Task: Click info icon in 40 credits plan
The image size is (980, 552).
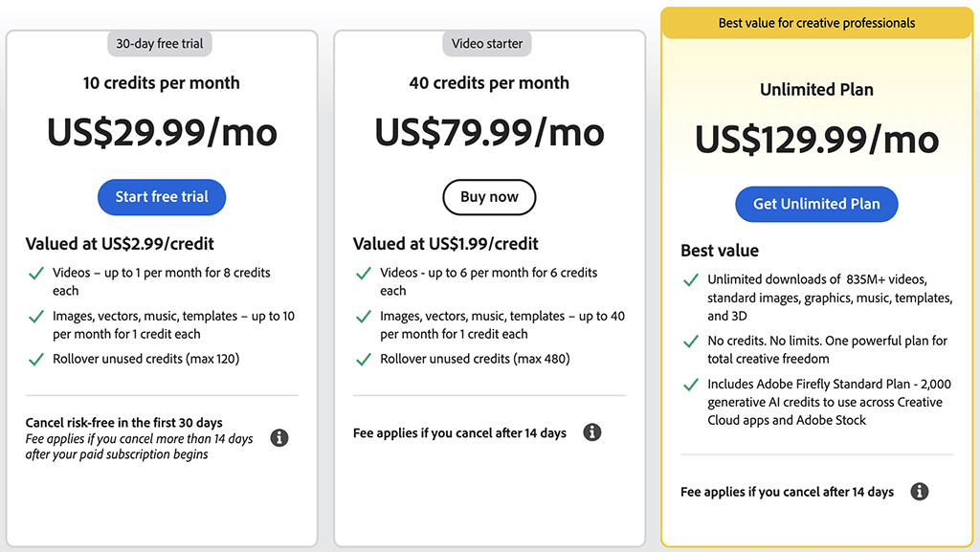Action: click(592, 432)
